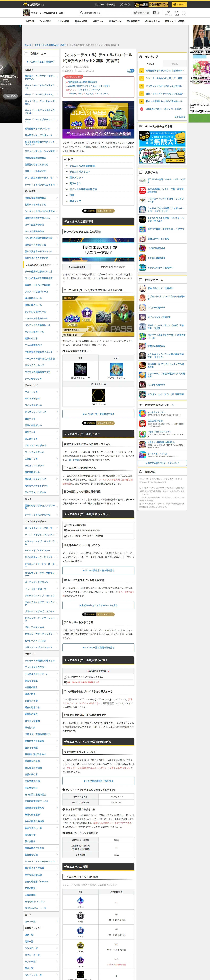Open the ランク戦の報酬と仕様を見る button
The width and height of the screenshot is (210, 980).
coord(98,781)
